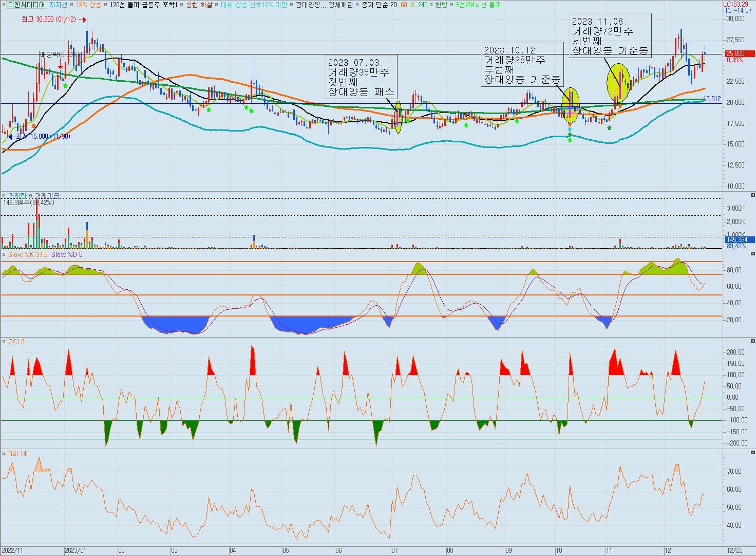Select the 한방 indicator label
The width and height of the screenshot is (756, 556).
click(441, 5)
